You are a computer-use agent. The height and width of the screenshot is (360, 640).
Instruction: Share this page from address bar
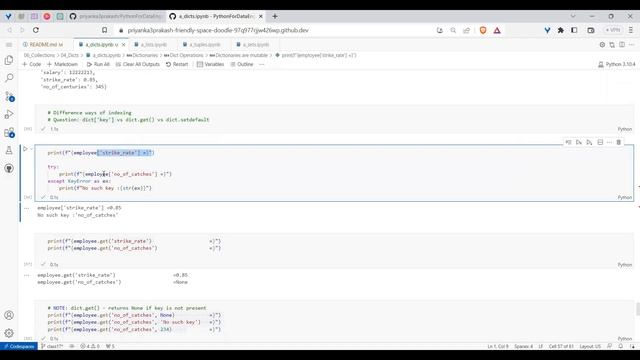(x=466, y=30)
